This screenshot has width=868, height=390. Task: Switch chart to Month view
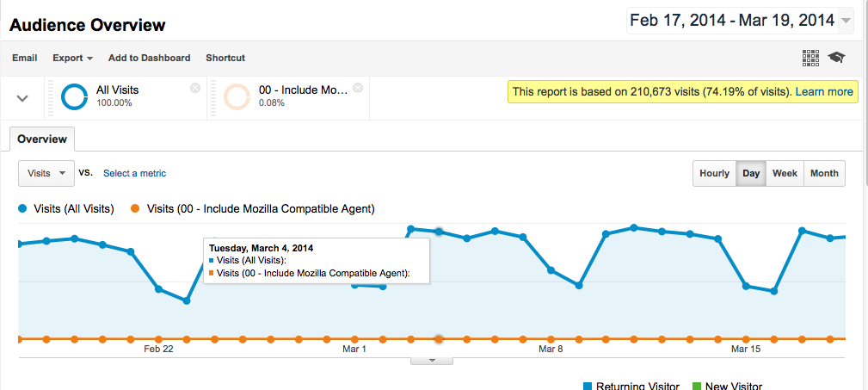(x=824, y=173)
